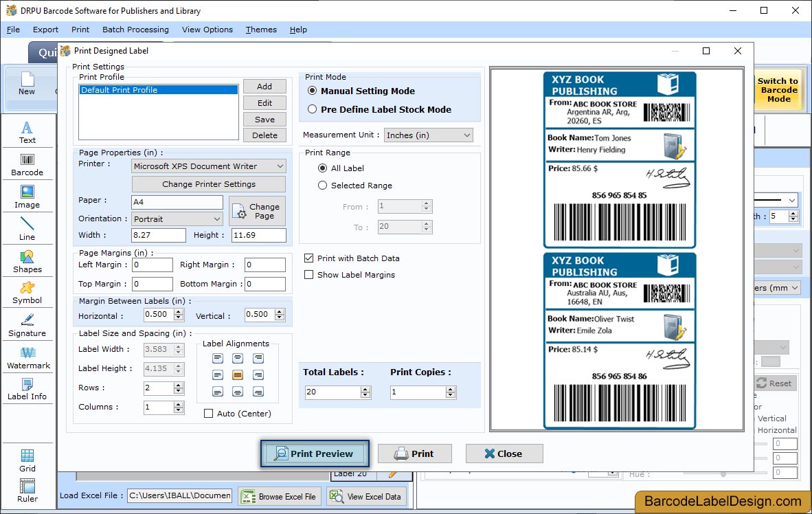Click the Left Margin input field

click(153, 265)
